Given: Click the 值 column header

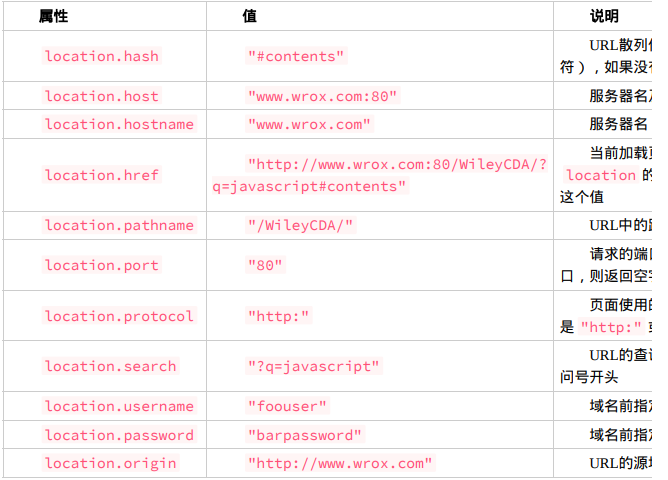Looking at the screenshot, I should 249,16.
